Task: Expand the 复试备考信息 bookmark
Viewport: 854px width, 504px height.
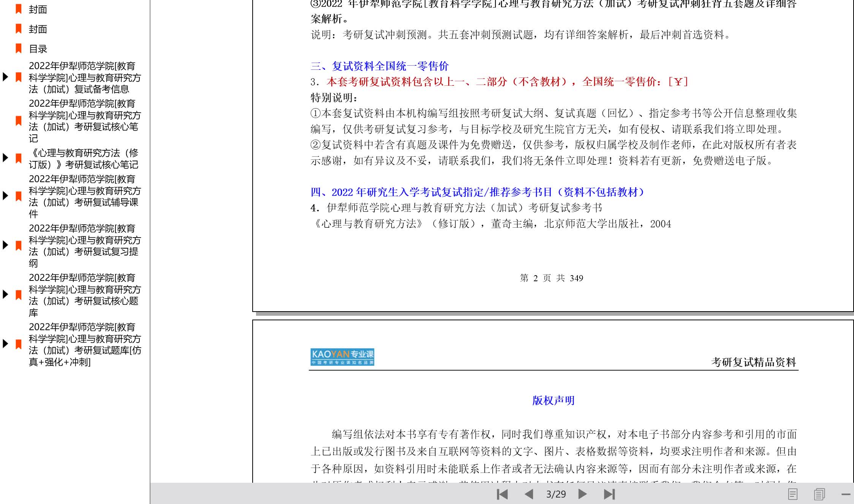Action: point(5,77)
